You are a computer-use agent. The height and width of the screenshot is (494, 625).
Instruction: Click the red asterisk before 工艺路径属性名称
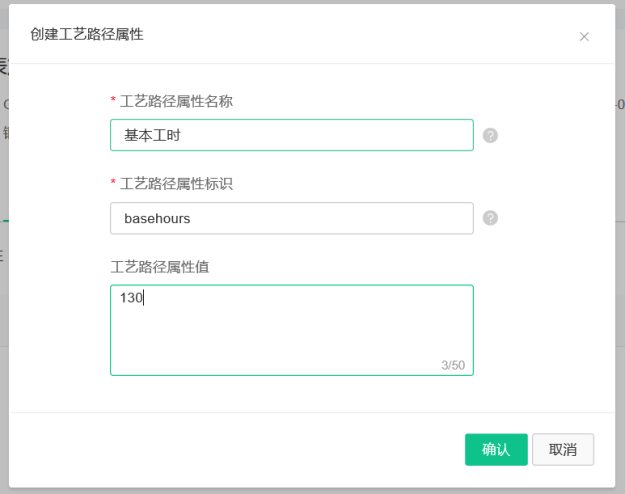(x=113, y=99)
